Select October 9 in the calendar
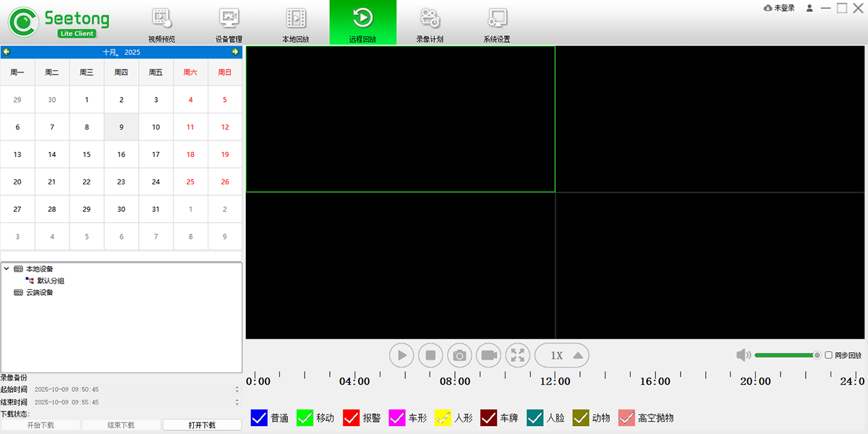868x434 pixels. click(122, 127)
